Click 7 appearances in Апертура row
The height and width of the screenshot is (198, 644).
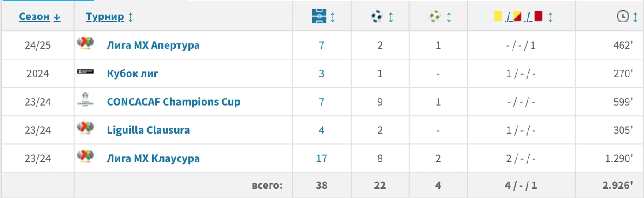tap(322, 45)
